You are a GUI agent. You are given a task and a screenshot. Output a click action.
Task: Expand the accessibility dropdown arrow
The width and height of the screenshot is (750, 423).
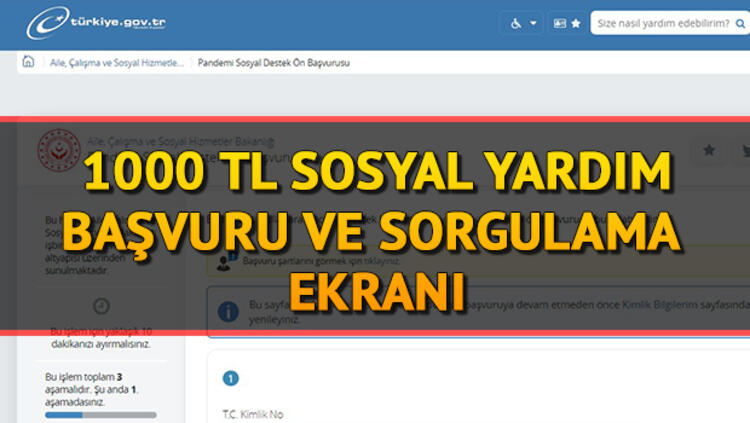[x=534, y=23]
